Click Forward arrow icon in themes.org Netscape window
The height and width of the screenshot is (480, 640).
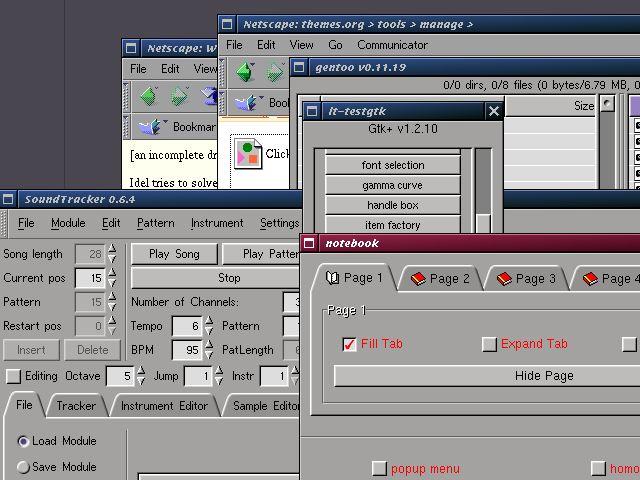(x=275, y=73)
